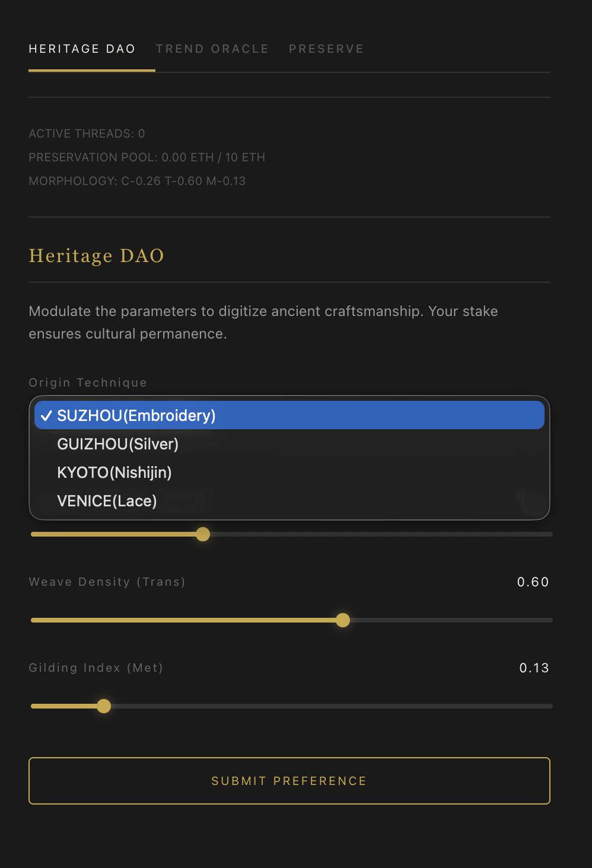Select VENICE(Lace) in the dropdown
Image resolution: width=592 pixels, height=868 pixels.
click(107, 501)
